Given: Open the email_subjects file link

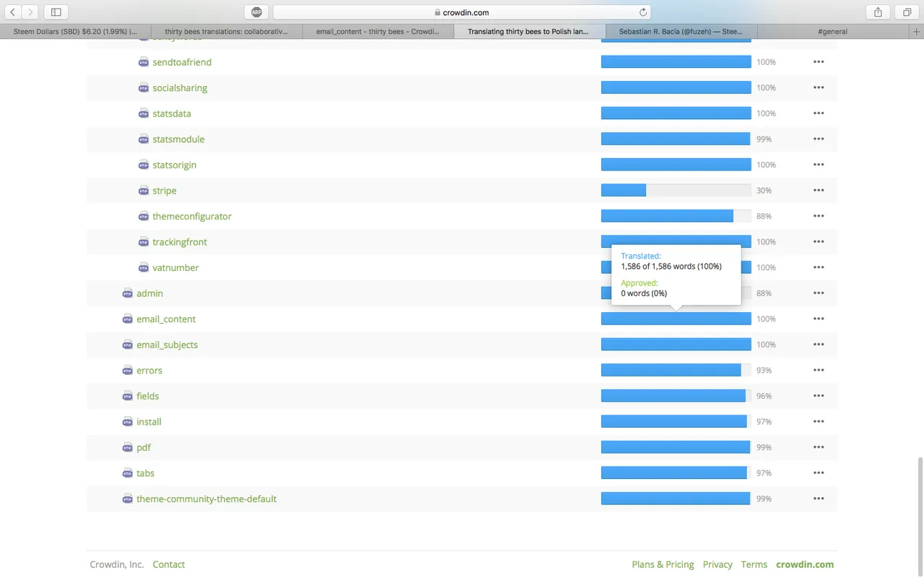Looking at the screenshot, I should [x=167, y=345].
